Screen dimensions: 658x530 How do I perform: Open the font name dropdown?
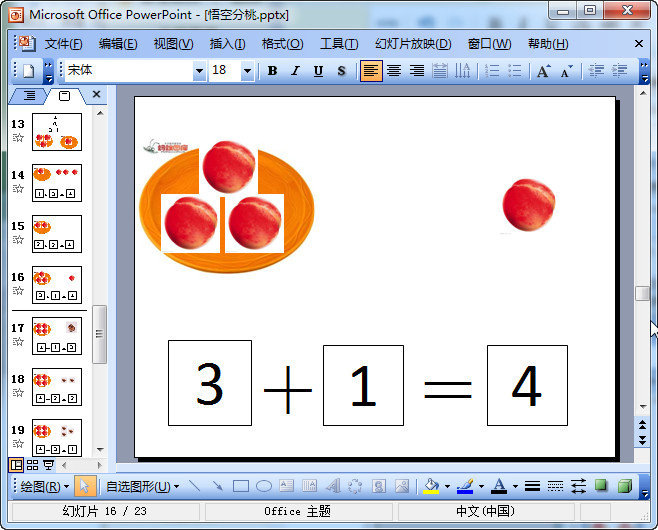199,71
